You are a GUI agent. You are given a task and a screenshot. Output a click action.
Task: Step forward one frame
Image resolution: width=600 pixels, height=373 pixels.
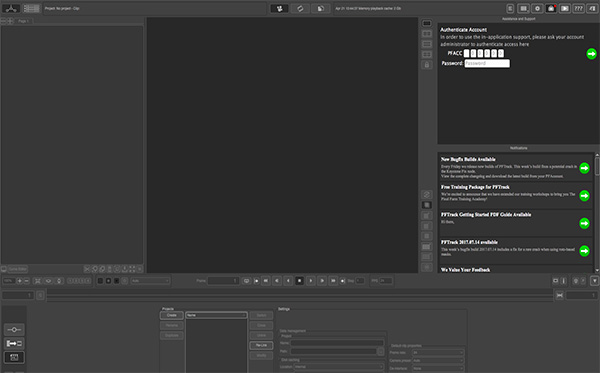click(322, 281)
